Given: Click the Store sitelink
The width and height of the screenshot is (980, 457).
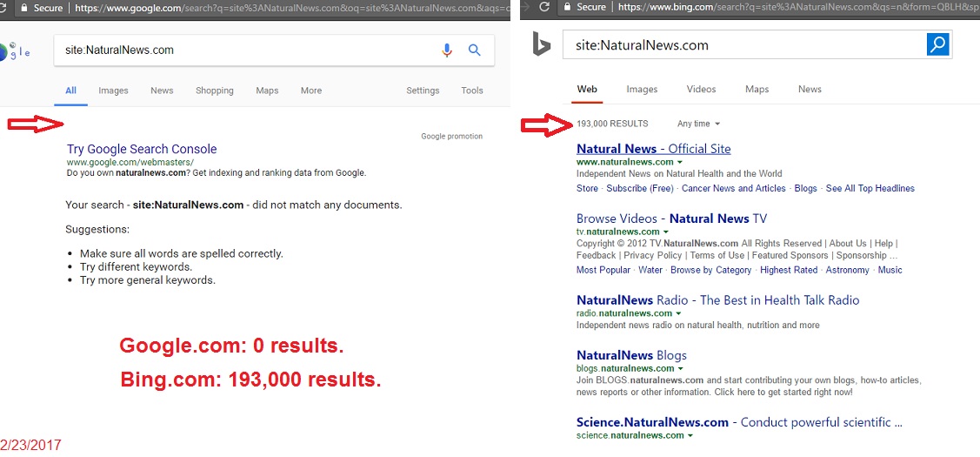Looking at the screenshot, I should (x=587, y=188).
